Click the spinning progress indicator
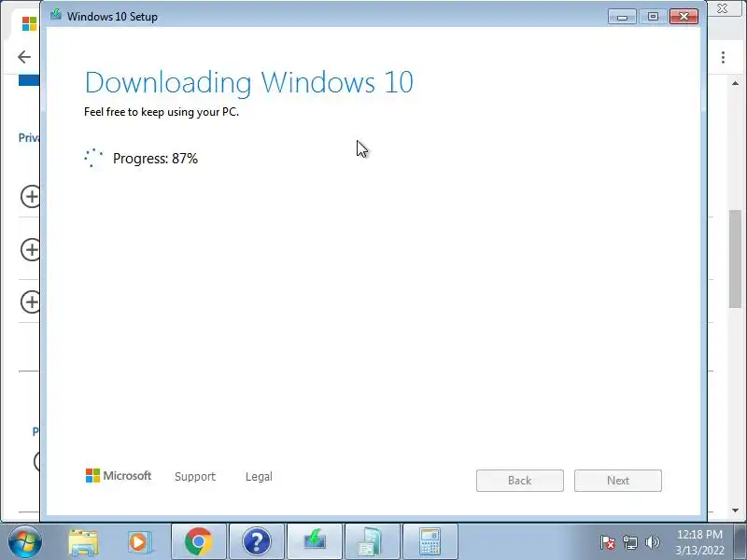This screenshot has height=560, width=747. click(93, 158)
